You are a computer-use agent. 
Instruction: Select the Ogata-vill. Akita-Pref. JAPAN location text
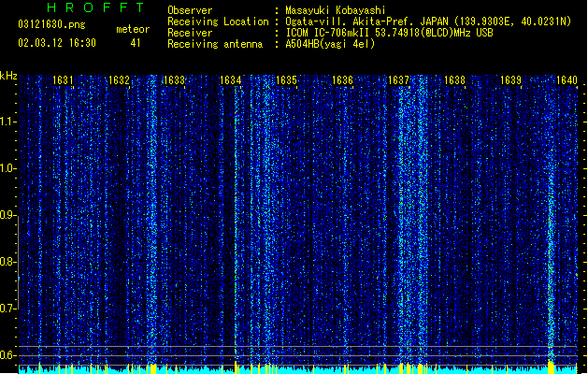coord(428,22)
